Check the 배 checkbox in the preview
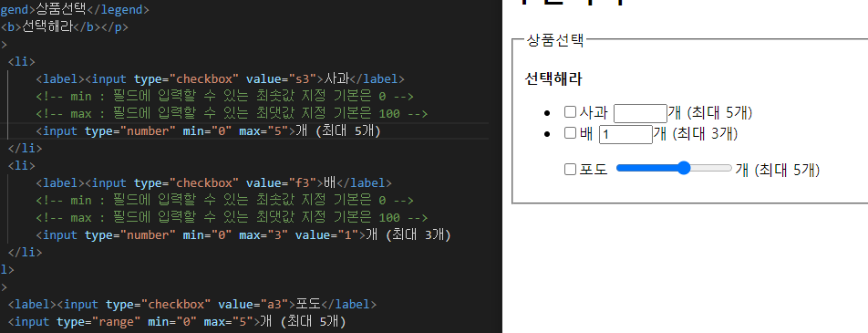Viewport: 868px width, 333px height. point(570,133)
